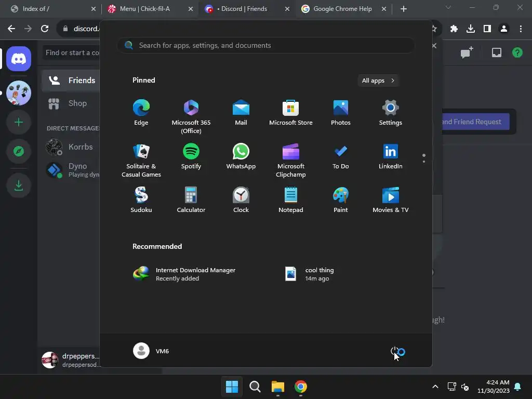
Task: Click the muted volume tray icon
Action: tap(465, 387)
